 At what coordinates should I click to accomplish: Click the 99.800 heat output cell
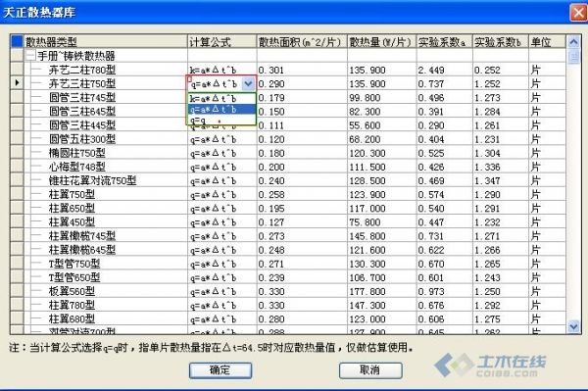(382, 98)
